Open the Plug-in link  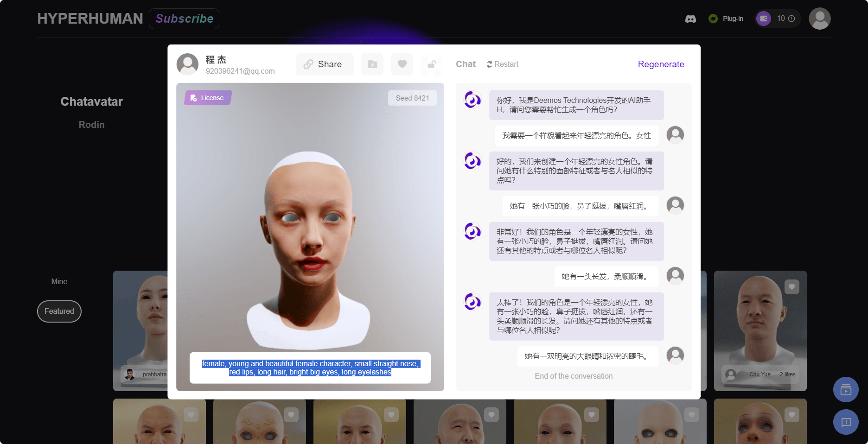click(726, 19)
